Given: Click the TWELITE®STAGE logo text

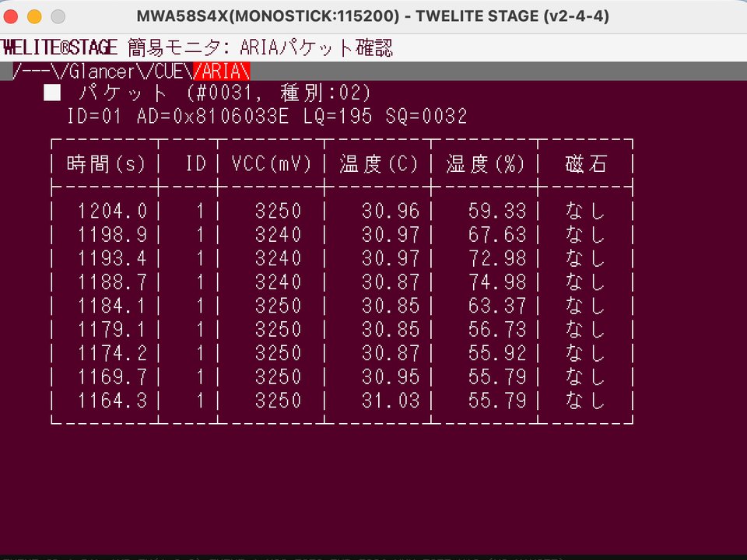Looking at the screenshot, I should [59, 47].
